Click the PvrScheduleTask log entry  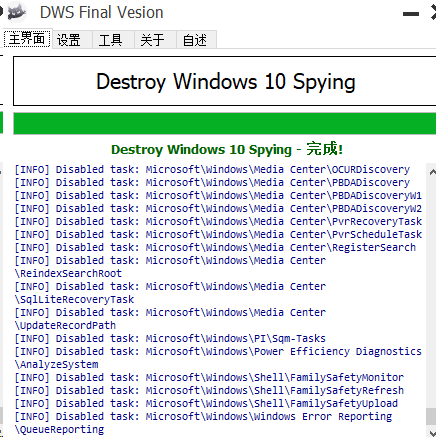point(218,235)
